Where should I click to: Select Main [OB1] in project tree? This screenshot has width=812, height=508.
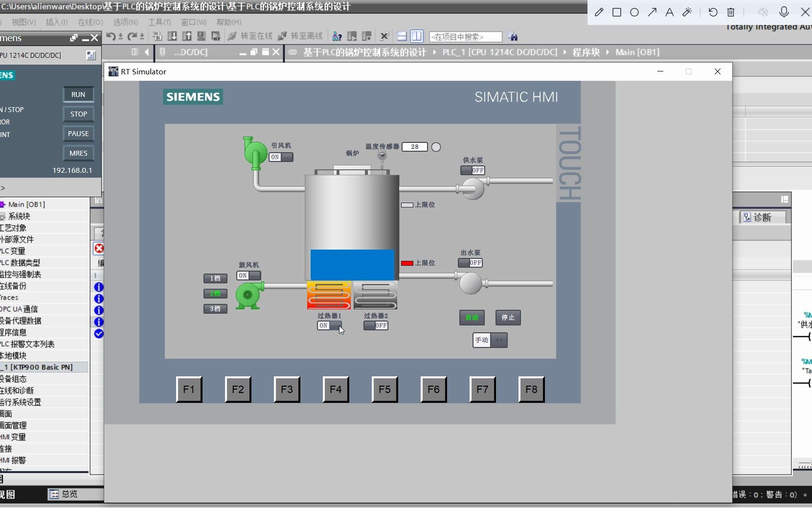click(26, 205)
